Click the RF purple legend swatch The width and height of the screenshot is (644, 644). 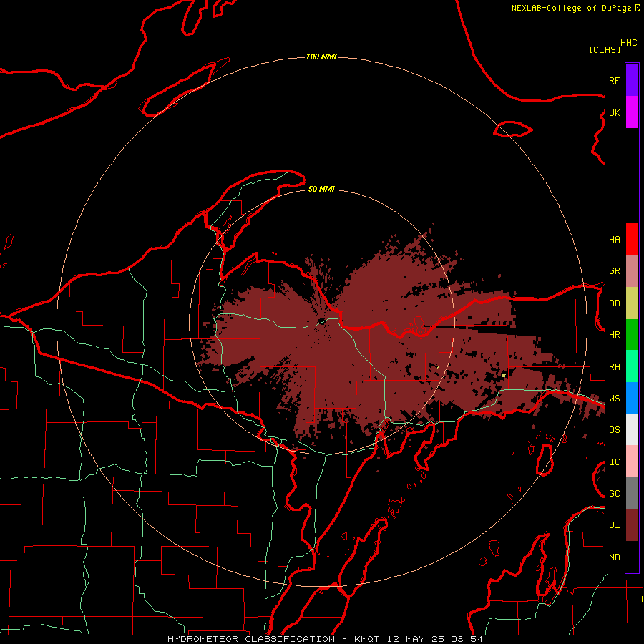pyautogui.click(x=632, y=80)
